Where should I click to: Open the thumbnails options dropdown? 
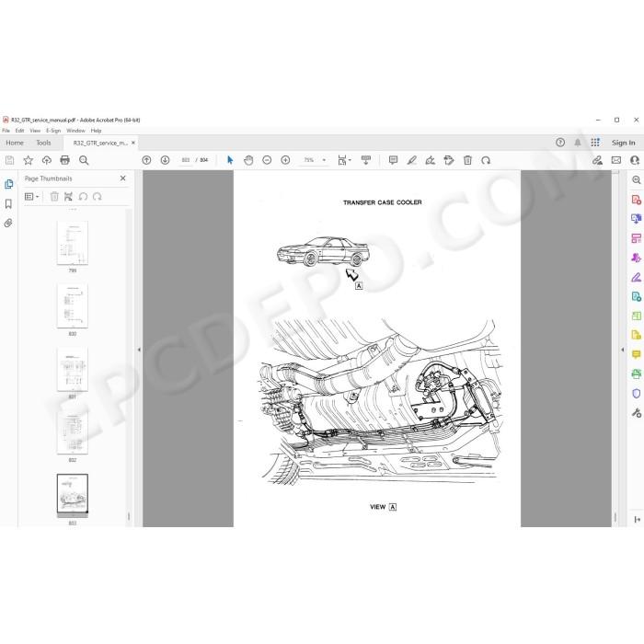pyautogui.click(x=31, y=197)
